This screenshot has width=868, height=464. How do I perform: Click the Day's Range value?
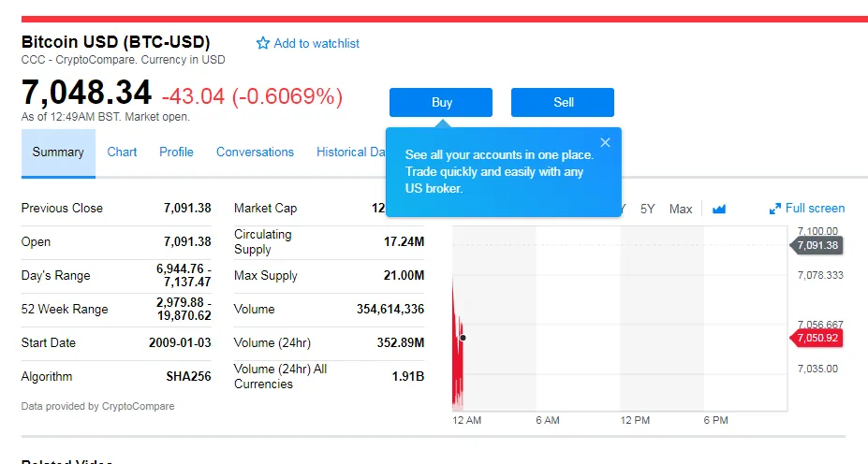tap(184, 275)
